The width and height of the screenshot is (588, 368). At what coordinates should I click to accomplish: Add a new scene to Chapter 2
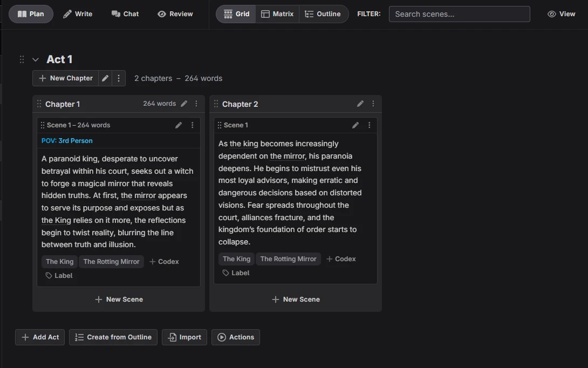296,299
